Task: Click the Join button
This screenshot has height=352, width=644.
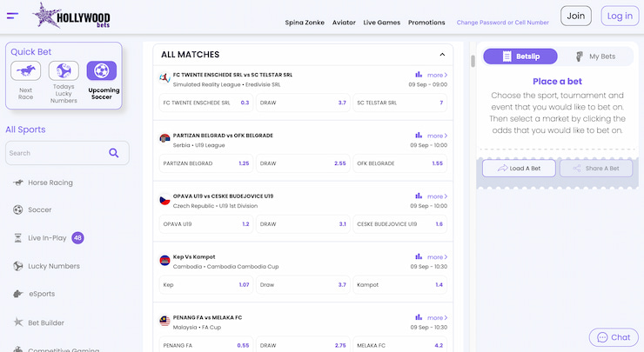Action: pyautogui.click(x=576, y=16)
